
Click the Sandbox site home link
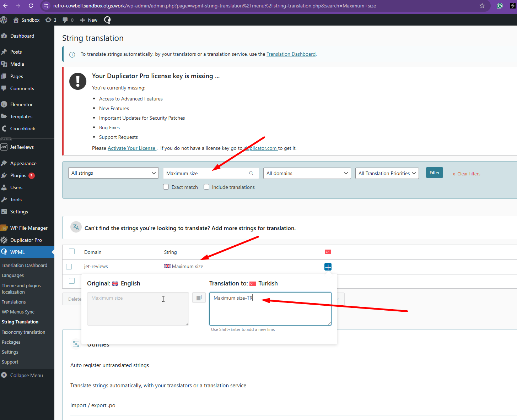(26, 20)
